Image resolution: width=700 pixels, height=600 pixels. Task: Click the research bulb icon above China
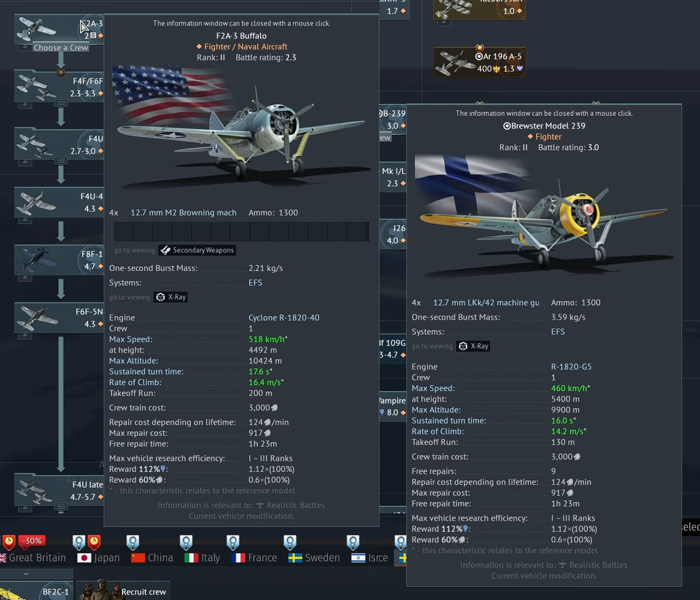133,542
